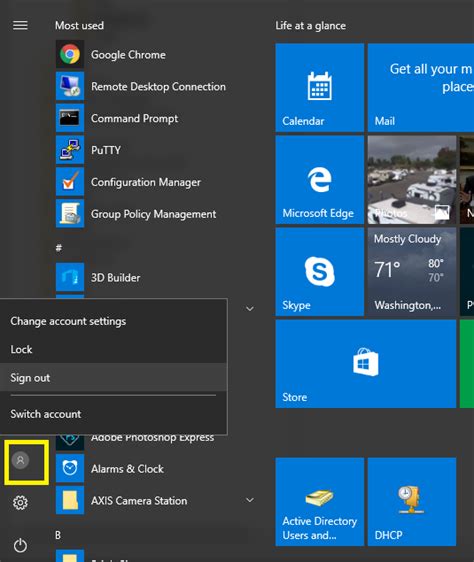The image size is (474, 562).
Task: Click the B letter header
Action: pos(58,535)
